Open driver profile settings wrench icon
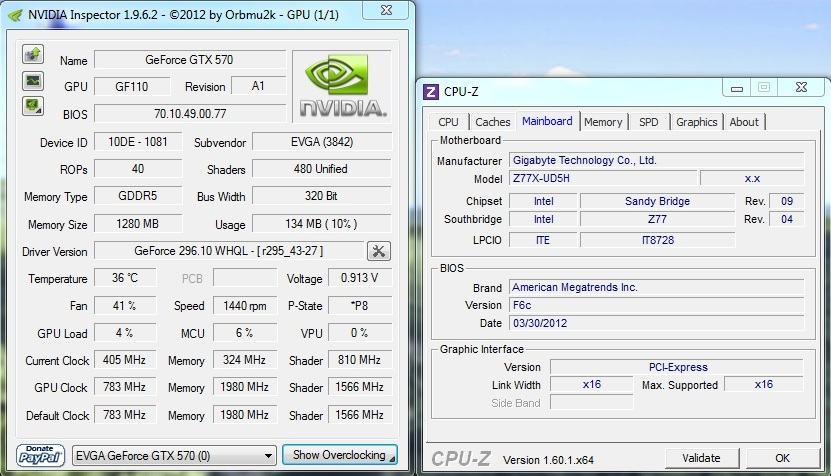 click(x=378, y=251)
